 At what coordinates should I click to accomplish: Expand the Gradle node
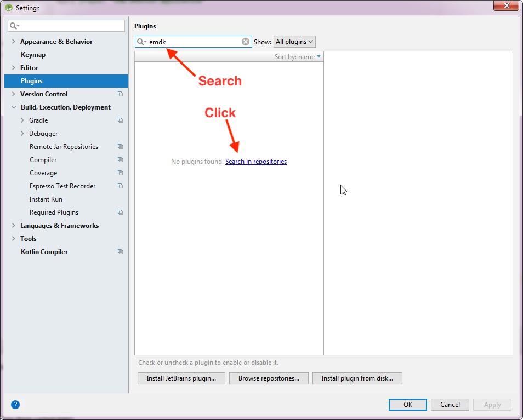[22, 120]
